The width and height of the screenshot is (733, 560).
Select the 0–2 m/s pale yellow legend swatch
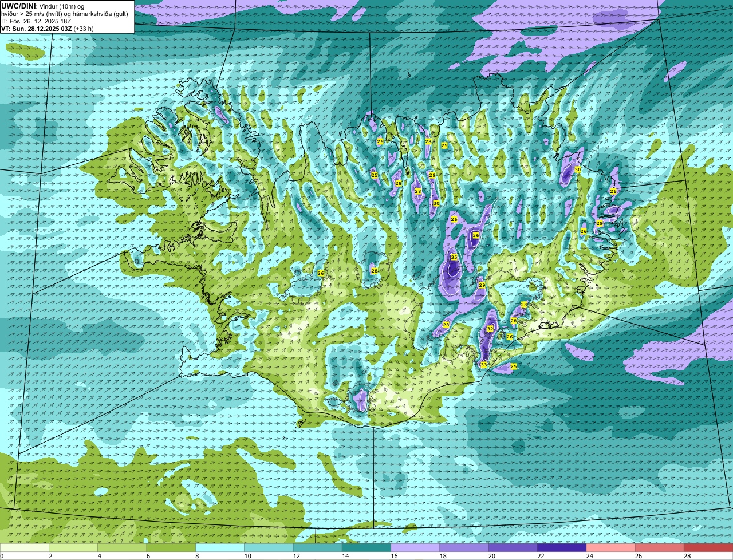click(25, 547)
